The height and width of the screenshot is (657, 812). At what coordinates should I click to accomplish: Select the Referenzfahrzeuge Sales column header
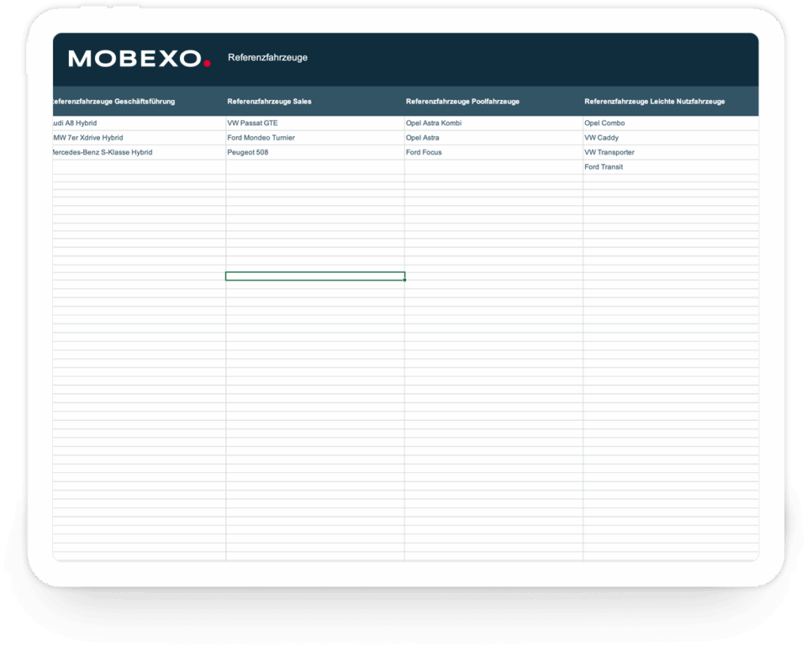(269, 101)
